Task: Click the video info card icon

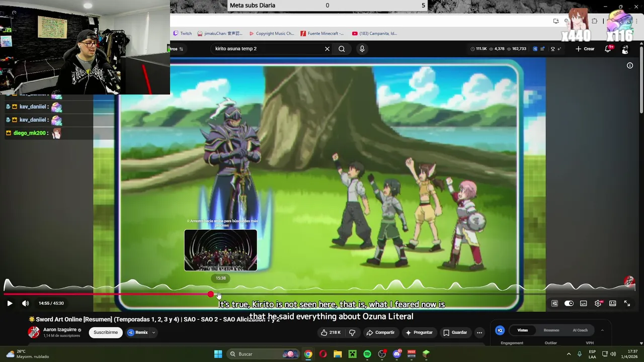Action: [x=630, y=65]
